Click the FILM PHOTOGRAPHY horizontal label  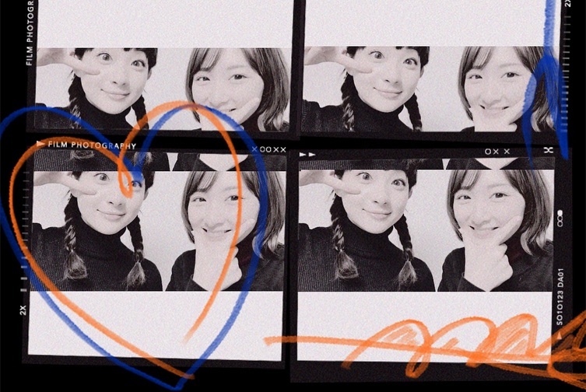[x=92, y=145]
